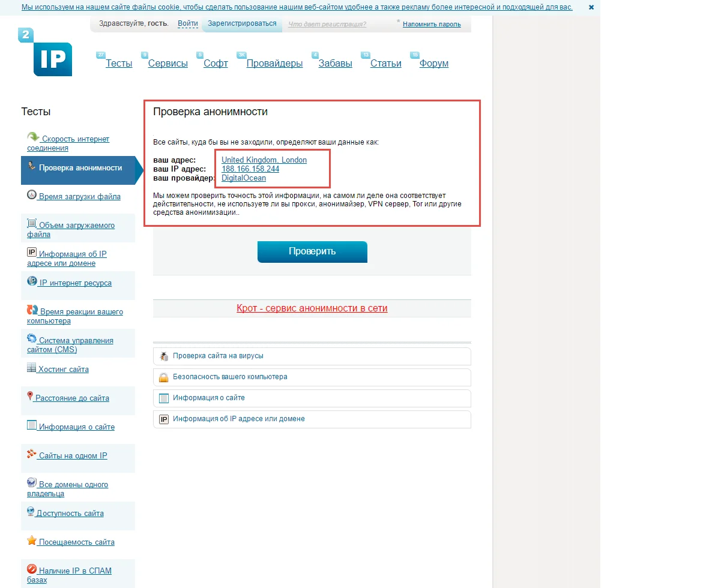Screen dimensions: 727x588
Task: Open Сайты на одном IP test
Action: [73, 456]
